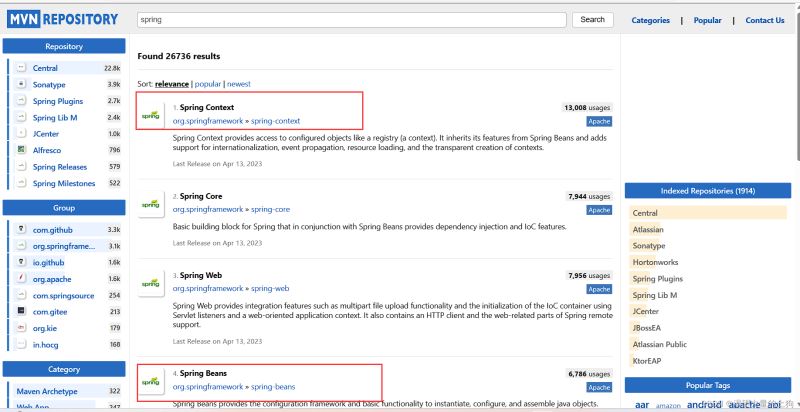This screenshot has width=800, height=412.
Task: Select Central under Indexed Repositories
Action: pyautogui.click(x=708, y=213)
